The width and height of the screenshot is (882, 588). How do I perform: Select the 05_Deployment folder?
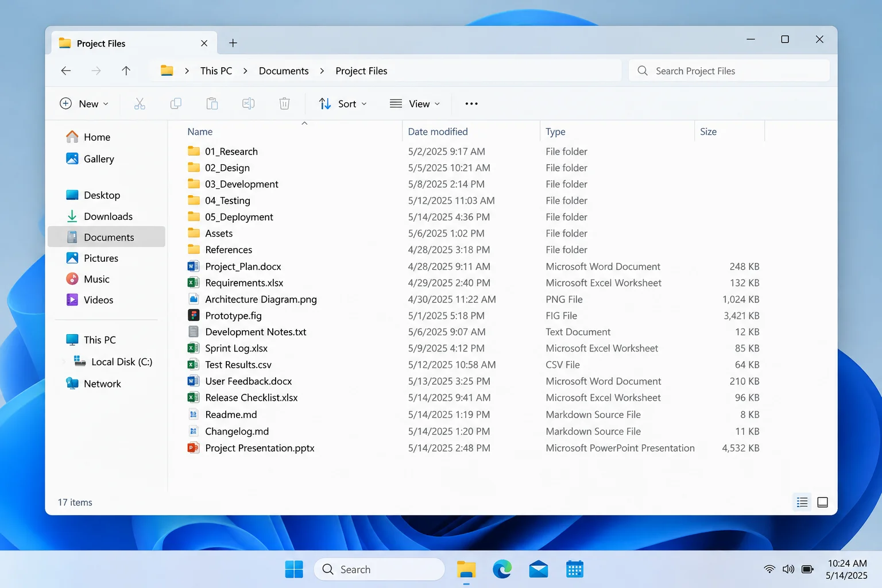pyautogui.click(x=239, y=217)
